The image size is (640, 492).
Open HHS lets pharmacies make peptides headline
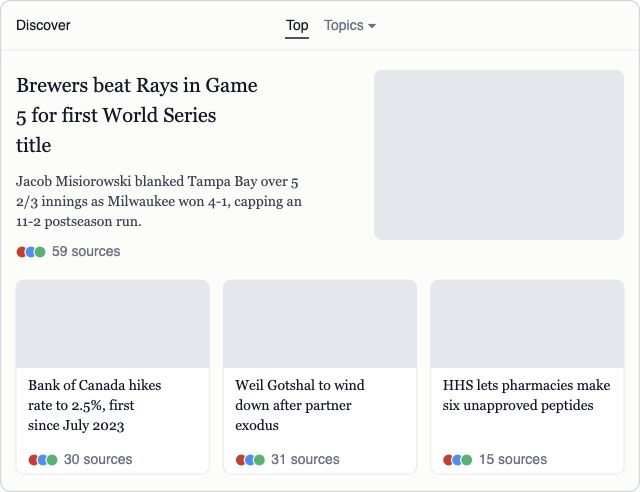(527, 395)
